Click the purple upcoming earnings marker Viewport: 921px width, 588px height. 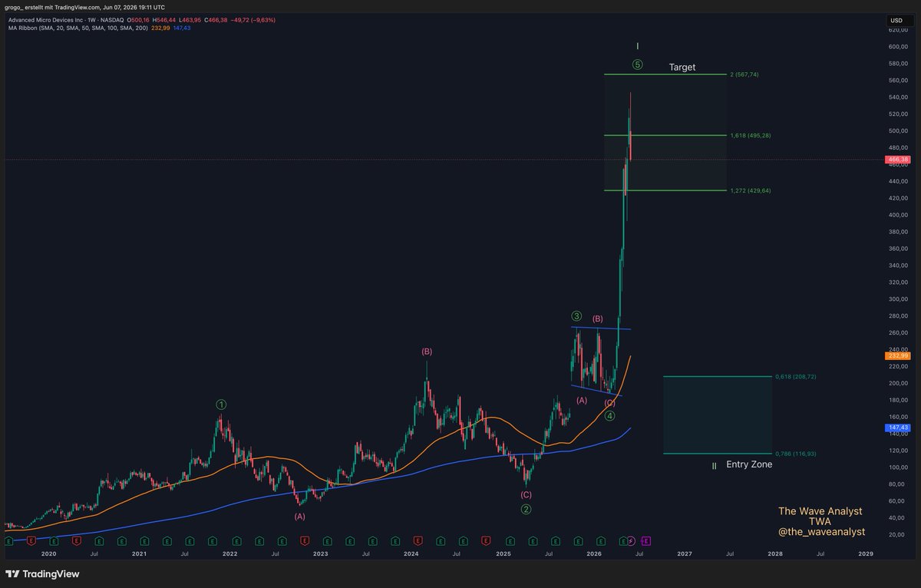point(645,540)
